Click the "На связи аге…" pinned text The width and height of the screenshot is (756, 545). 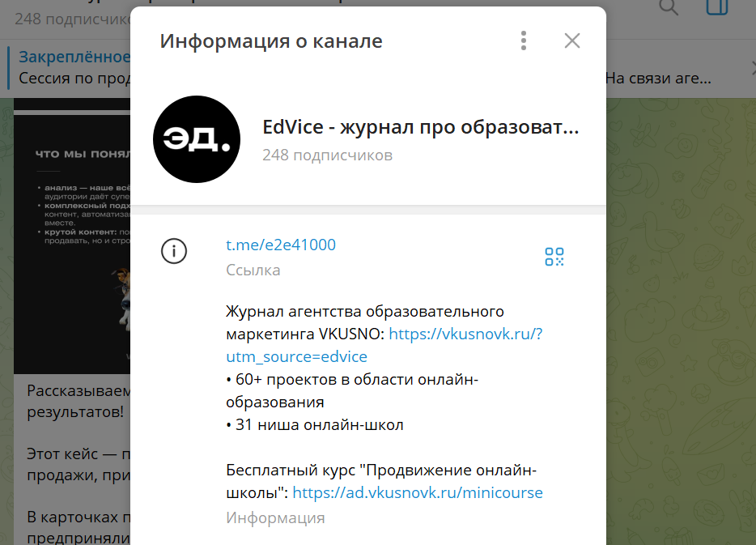pos(658,78)
